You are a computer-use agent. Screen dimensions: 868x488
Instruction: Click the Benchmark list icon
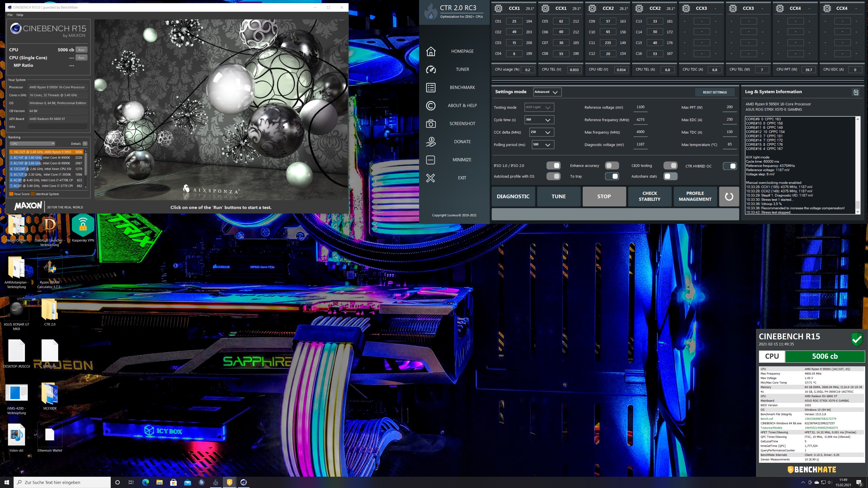point(431,88)
